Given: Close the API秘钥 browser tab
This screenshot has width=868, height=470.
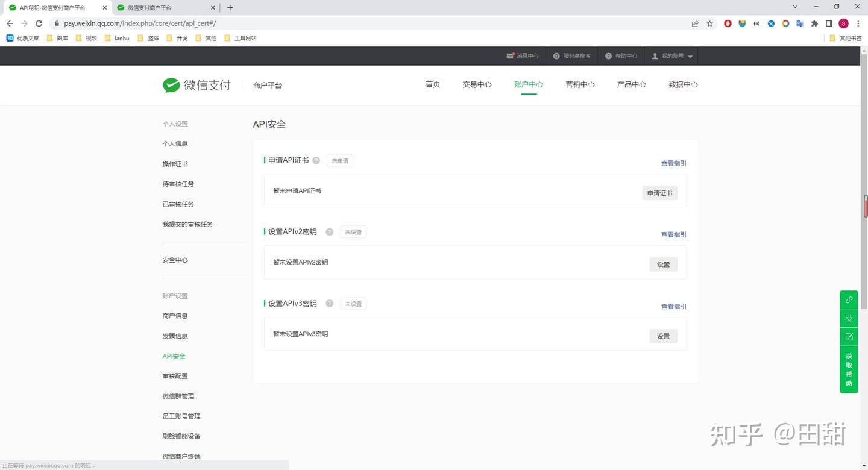Looking at the screenshot, I should click(x=104, y=8).
